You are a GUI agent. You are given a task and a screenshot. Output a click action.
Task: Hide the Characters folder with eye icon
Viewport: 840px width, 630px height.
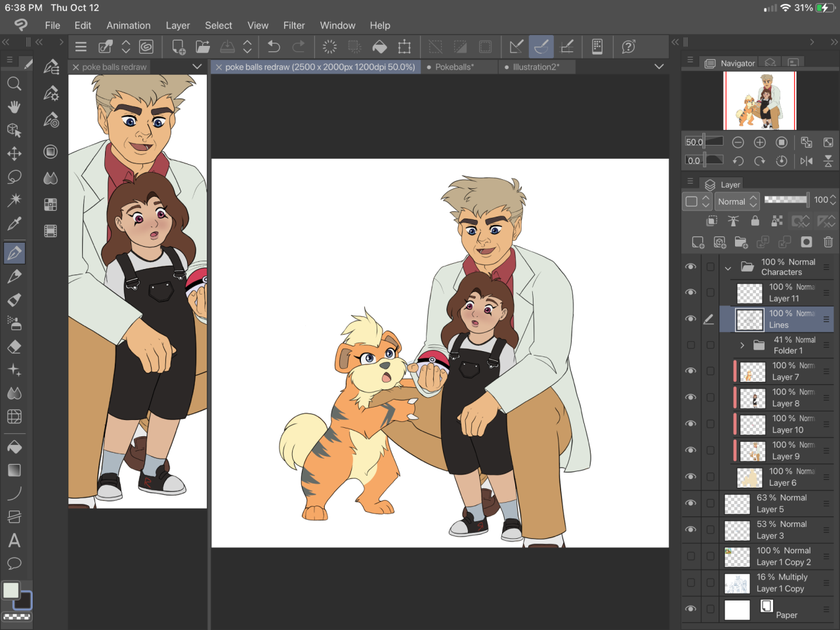[x=690, y=266]
